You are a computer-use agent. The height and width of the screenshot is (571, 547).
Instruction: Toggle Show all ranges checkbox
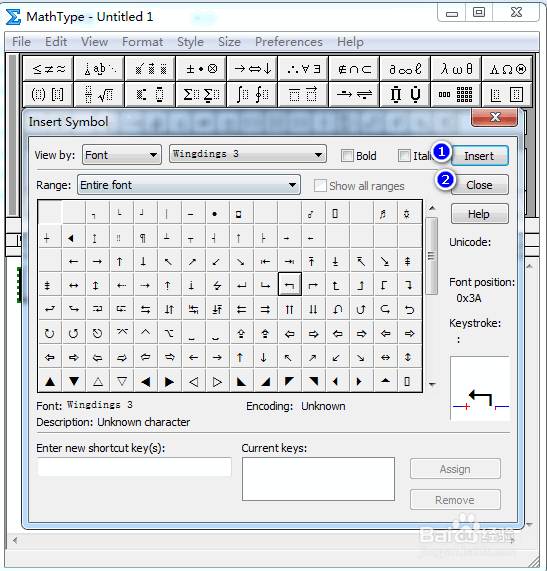pyautogui.click(x=320, y=186)
